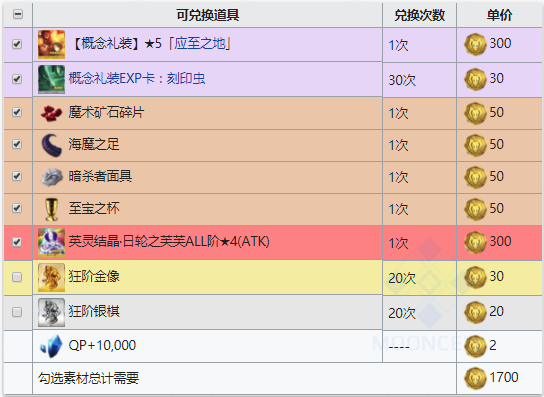Click the 海魔之足 tentacle icon
Viewport: 544px width, 397px height.
click(x=51, y=145)
